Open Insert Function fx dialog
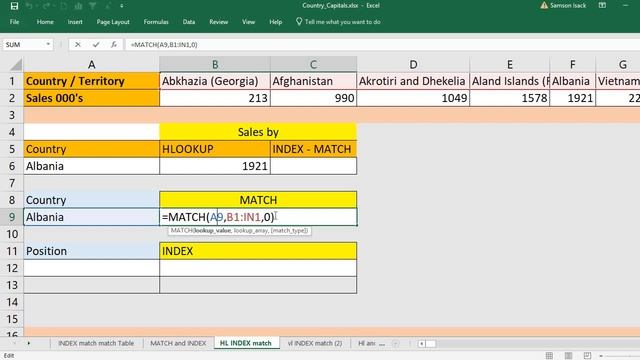 113,44
